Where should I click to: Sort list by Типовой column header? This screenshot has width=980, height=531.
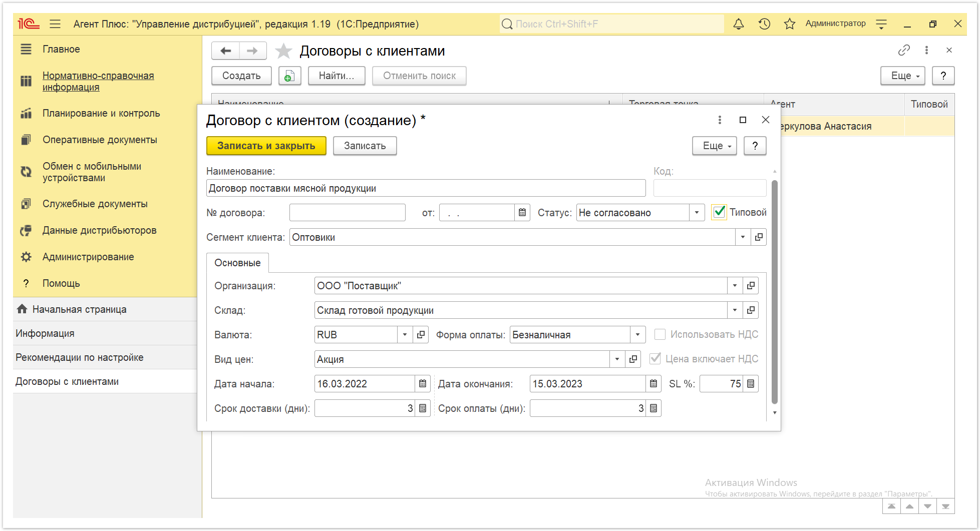[929, 104]
